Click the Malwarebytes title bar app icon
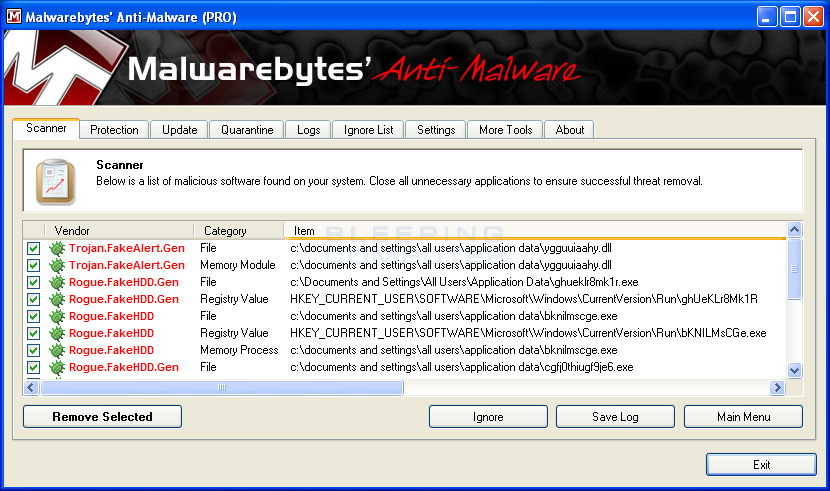This screenshot has height=491, width=830. click(x=14, y=16)
